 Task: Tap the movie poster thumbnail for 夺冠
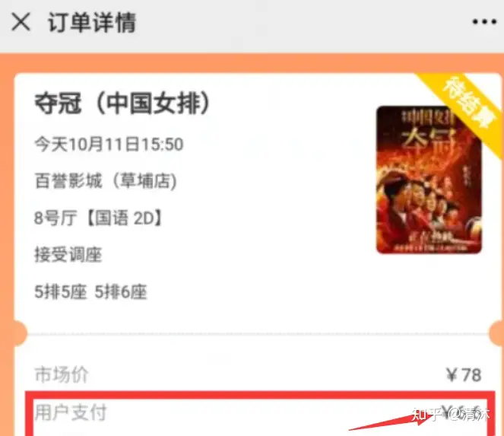pos(429,180)
